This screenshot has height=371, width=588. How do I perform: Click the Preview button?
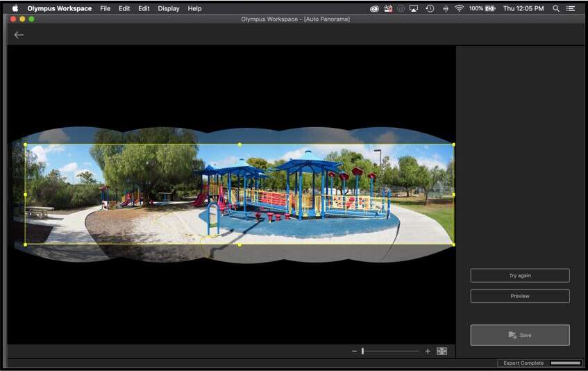tap(520, 296)
